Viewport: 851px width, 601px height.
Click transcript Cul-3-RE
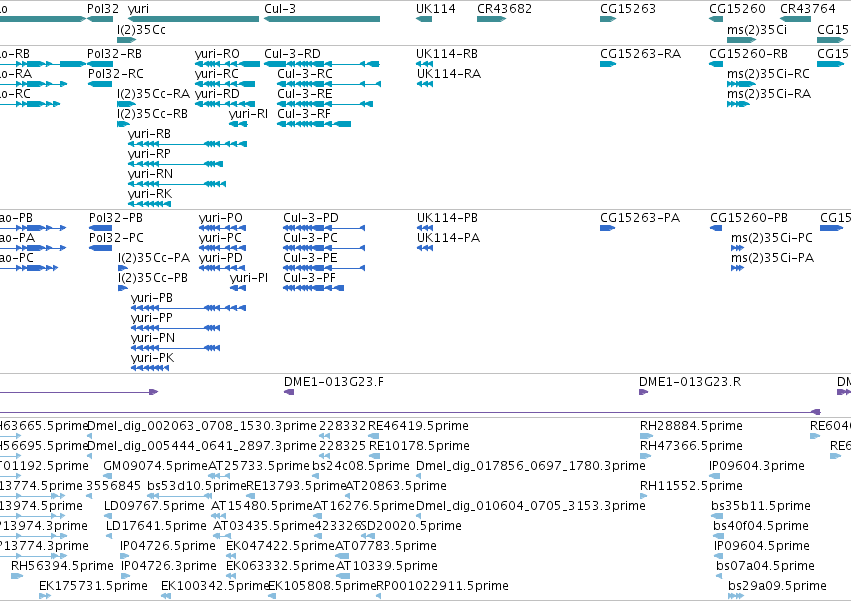tap(325, 104)
